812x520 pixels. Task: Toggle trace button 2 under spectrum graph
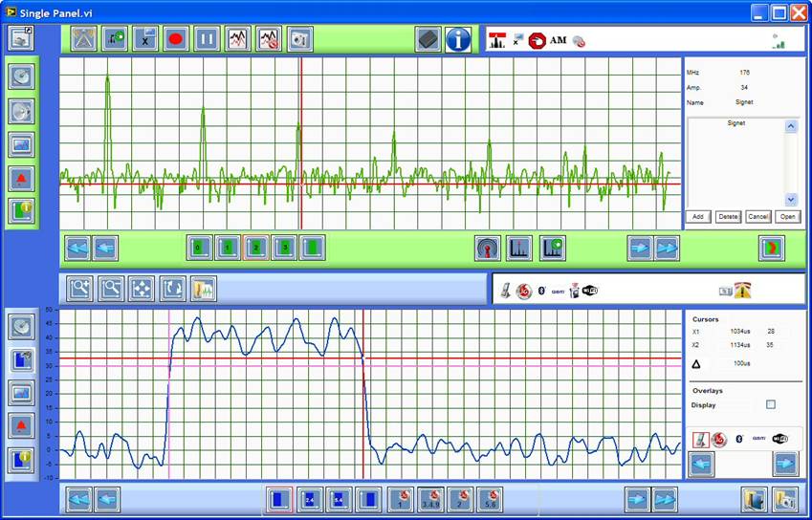coord(255,248)
